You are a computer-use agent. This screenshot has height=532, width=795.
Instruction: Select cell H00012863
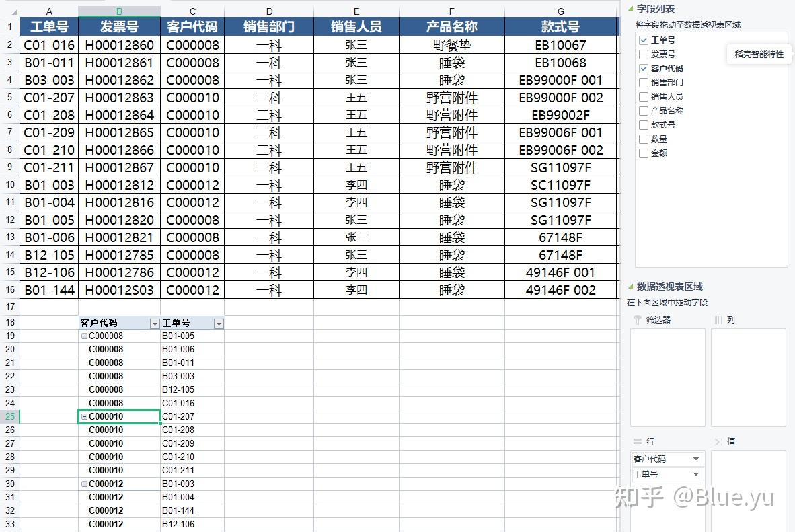[x=119, y=98]
